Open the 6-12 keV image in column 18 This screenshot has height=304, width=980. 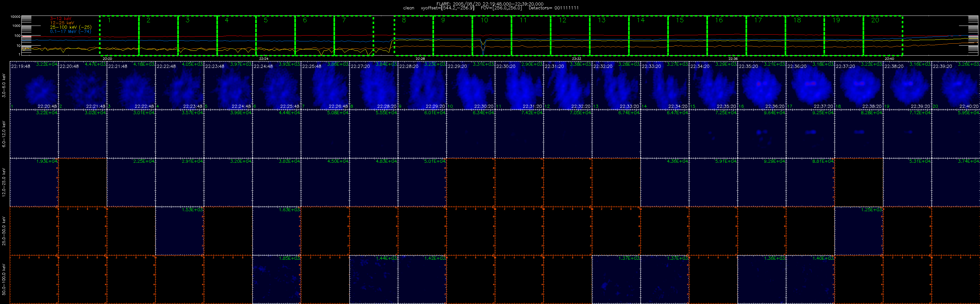click(x=859, y=134)
